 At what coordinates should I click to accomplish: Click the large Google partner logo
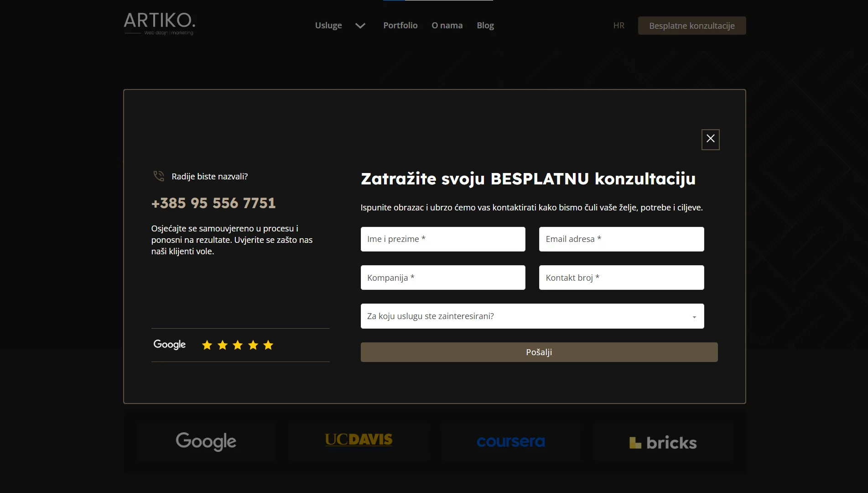pyautogui.click(x=206, y=441)
